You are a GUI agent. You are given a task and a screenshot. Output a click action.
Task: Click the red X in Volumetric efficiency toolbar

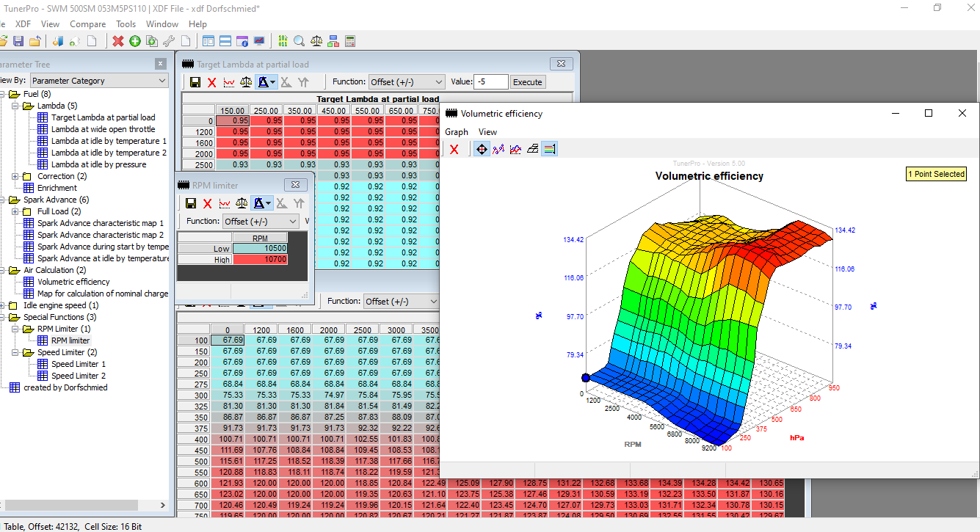click(454, 149)
